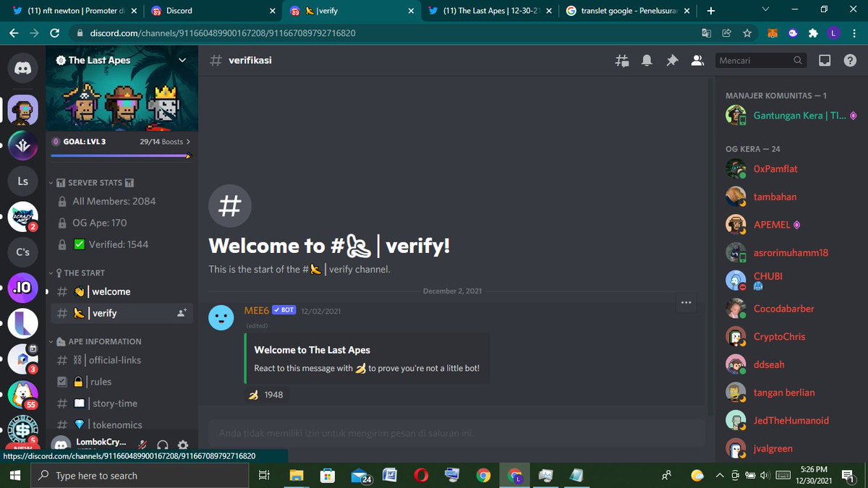The height and width of the screenshot is (488, 868).
Task: Open notification settings bell icon
Action: 647,61
